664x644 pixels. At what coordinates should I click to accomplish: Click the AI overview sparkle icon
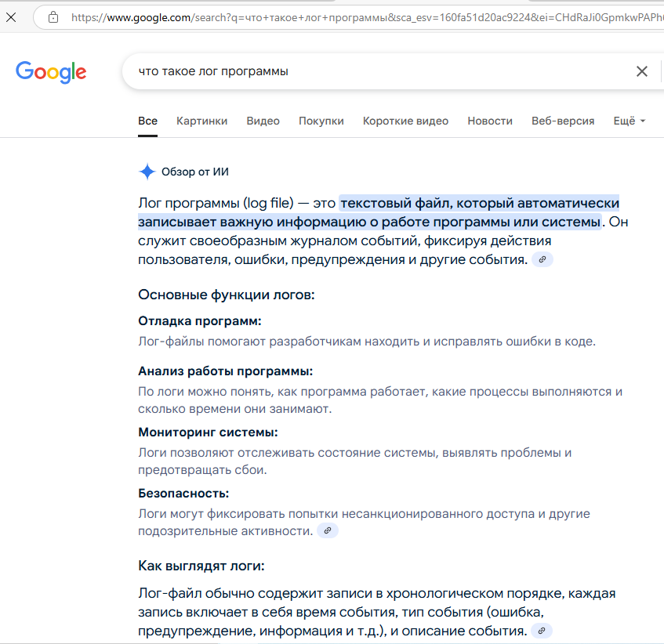(147, 172)
